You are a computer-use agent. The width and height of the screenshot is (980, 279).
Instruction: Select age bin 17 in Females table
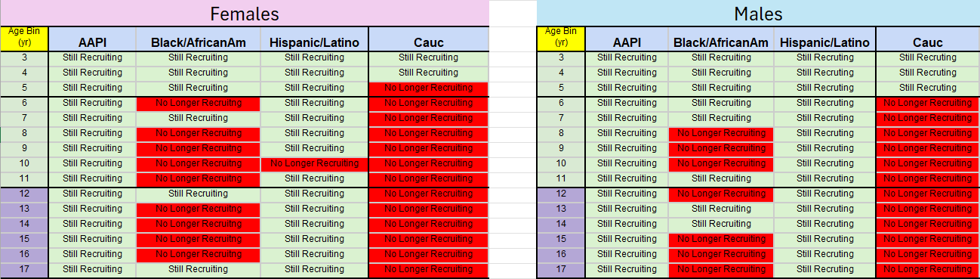[x=24, y=270]
